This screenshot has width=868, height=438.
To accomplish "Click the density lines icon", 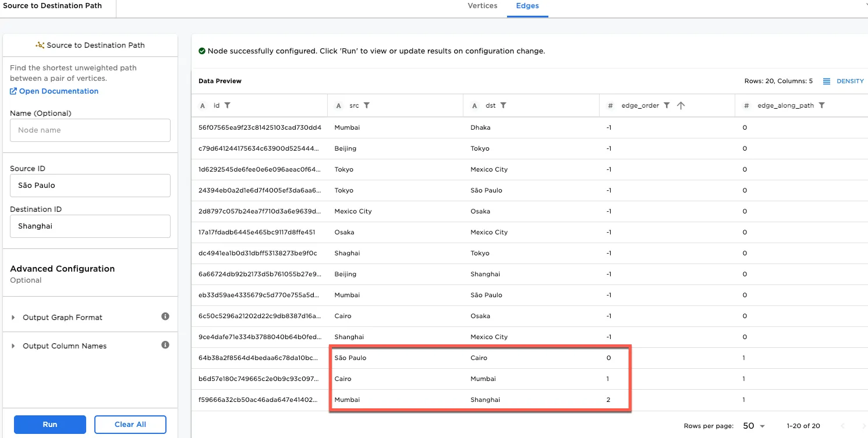I will [826, 81].
